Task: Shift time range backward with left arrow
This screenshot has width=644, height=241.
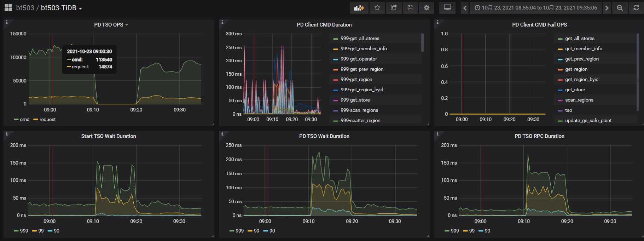Action: coord(465,8)
